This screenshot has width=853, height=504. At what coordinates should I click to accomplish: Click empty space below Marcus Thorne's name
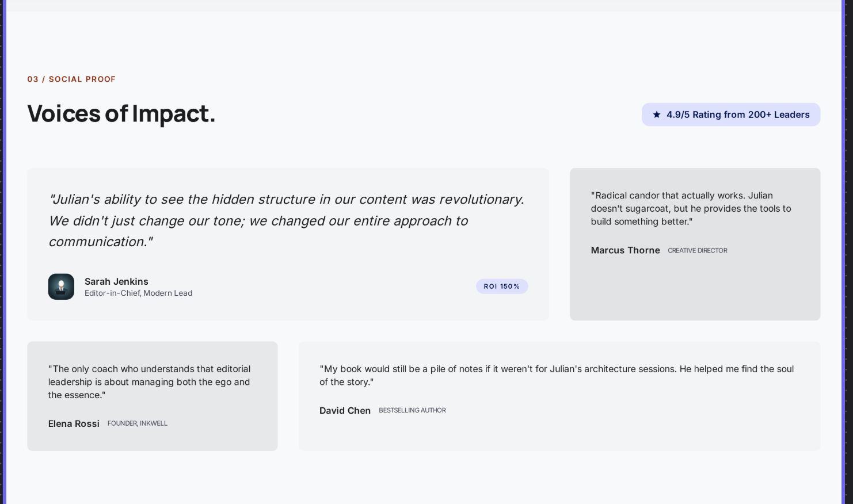(x=694, y=291)
